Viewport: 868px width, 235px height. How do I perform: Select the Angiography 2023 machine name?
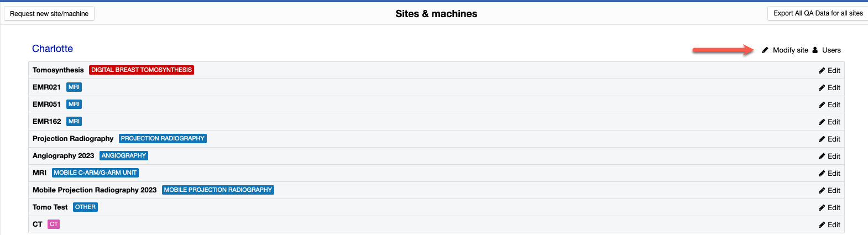(x=63, y=156)
